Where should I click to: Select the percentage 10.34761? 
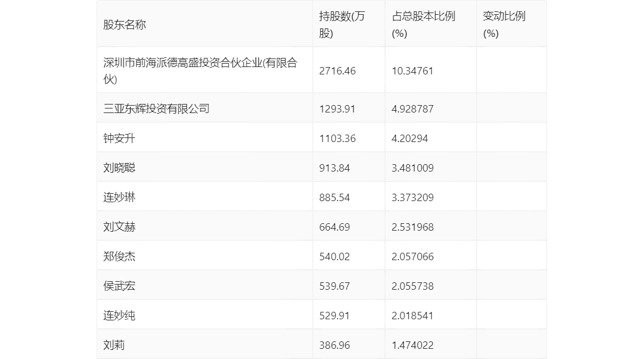pyautogui.click(x=412, y=71)
